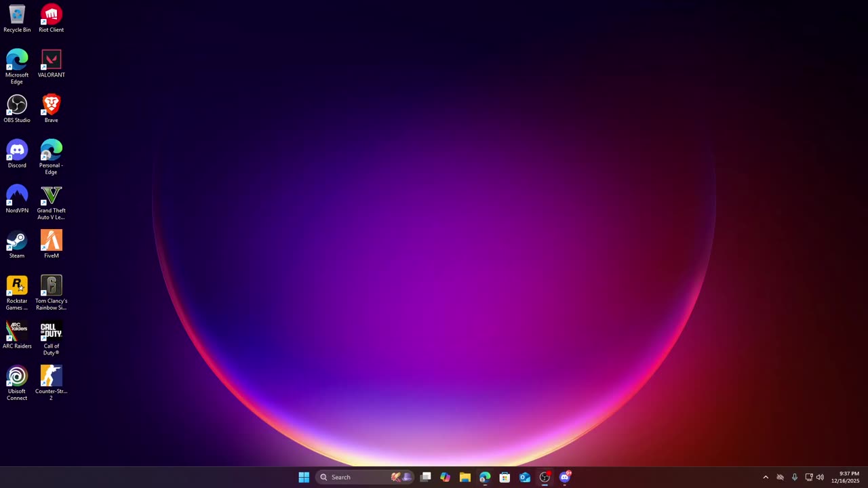Switch to OBS Studio in the taskbar
Screen dimensions: 868x488
pos(545,477)
